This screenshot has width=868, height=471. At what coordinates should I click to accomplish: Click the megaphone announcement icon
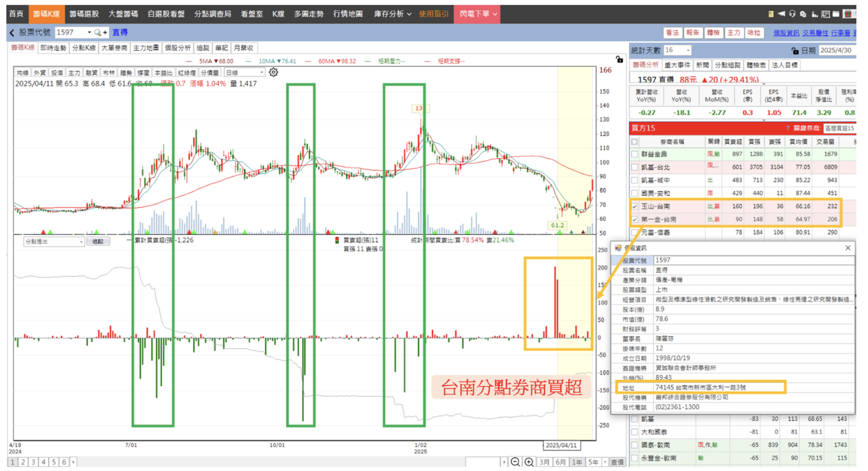pyautogui.click(x=782, y=14)
